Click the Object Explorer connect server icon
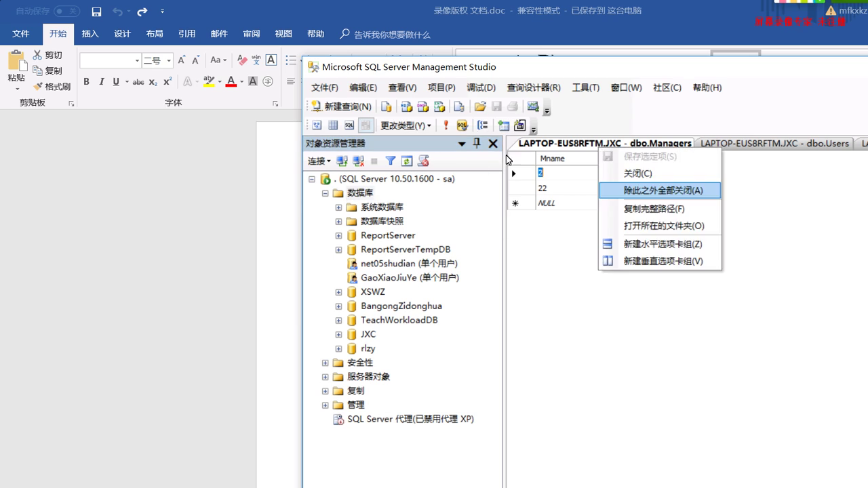The width and height of the screenshot is (868, 488). click(x=342, y=161)
